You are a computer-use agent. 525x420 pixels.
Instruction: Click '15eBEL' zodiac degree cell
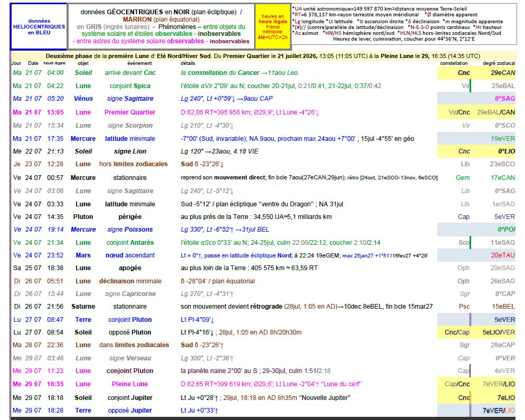[503, 307]
